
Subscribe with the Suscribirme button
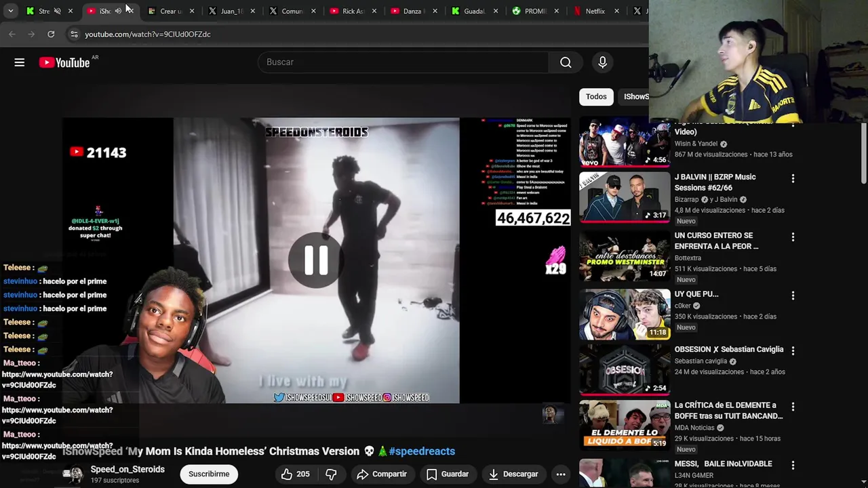coord(209,474)
